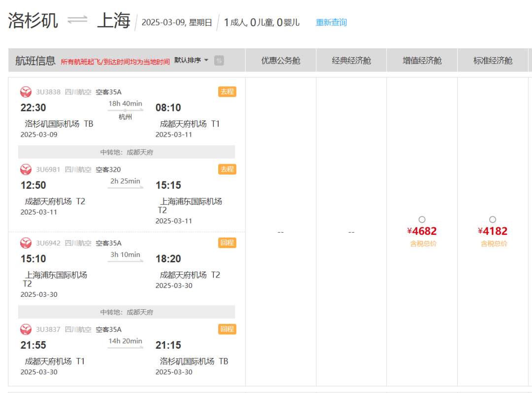Click the 回程 badge on flight 3U6942
Viewport: 532px width, 393px height.
coord(227,243)
